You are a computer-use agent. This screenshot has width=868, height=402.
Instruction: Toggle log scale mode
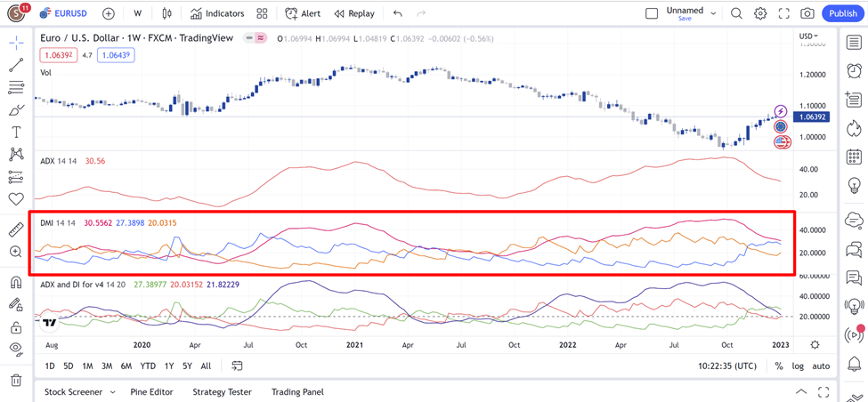coord(798,366)
